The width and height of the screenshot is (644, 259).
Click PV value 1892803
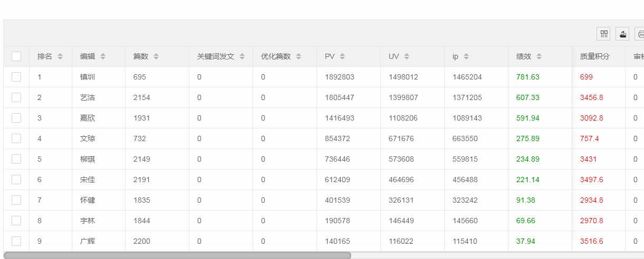(340, 77)
